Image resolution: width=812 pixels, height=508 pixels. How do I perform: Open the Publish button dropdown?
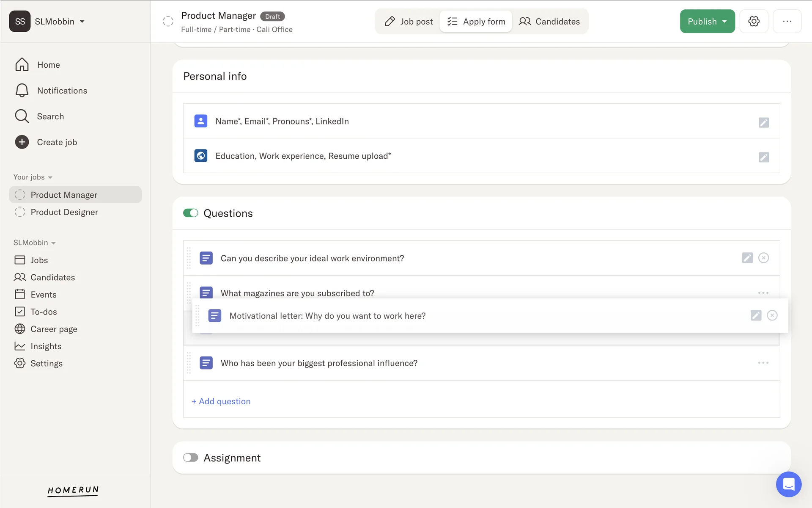point(724,22)
